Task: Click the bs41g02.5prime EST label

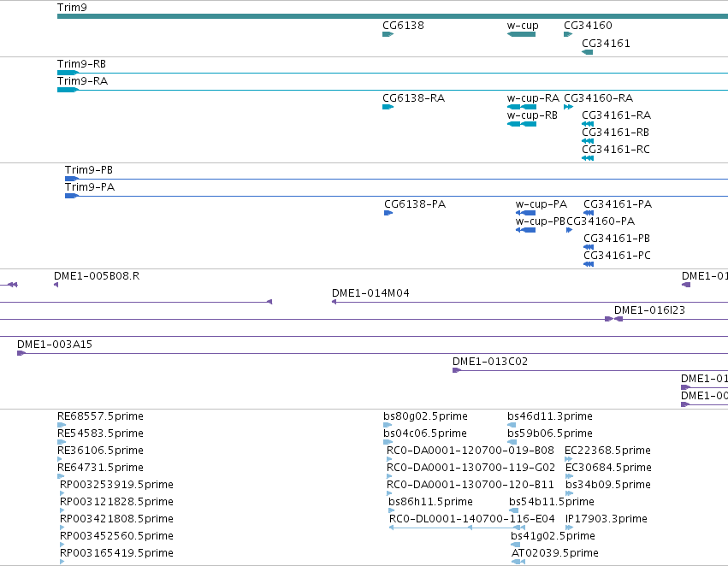Action: coord(553,537)
